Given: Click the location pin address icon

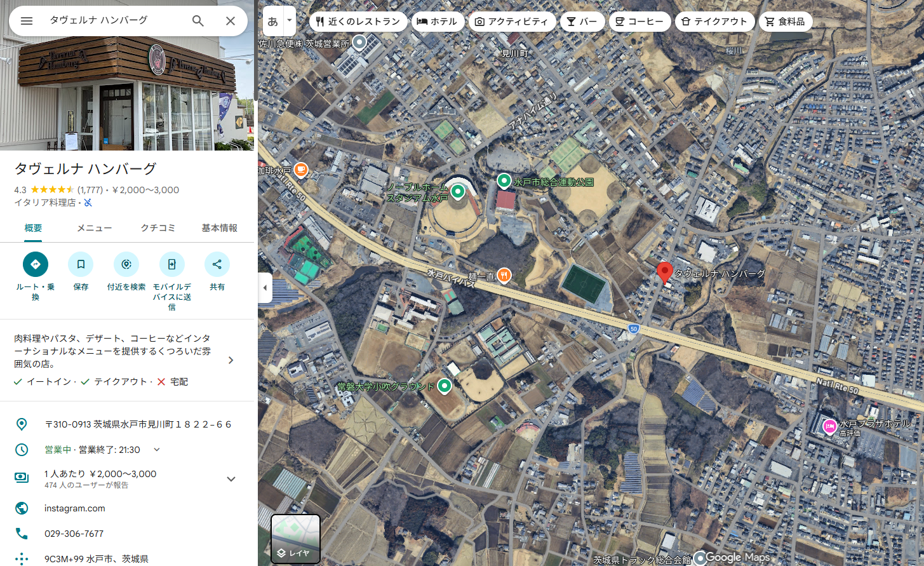Looking at the screenshot, I should click(x=22, y=424).
